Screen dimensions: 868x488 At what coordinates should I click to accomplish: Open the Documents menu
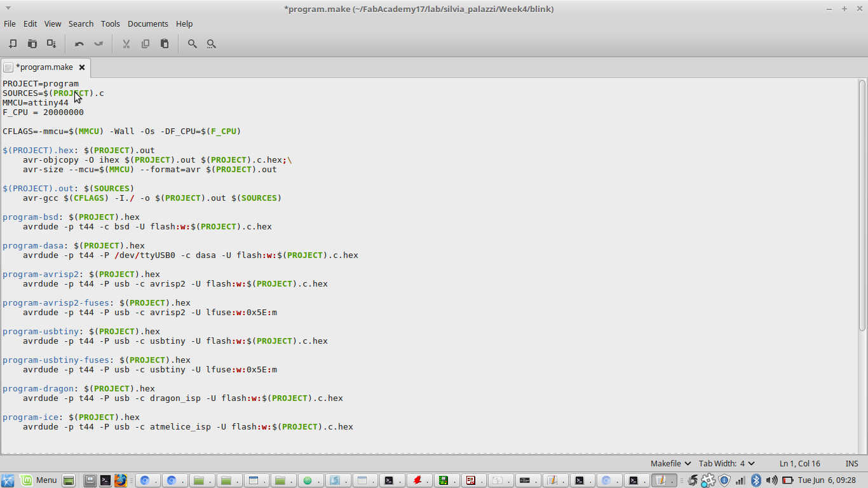(x=147, y=24)
